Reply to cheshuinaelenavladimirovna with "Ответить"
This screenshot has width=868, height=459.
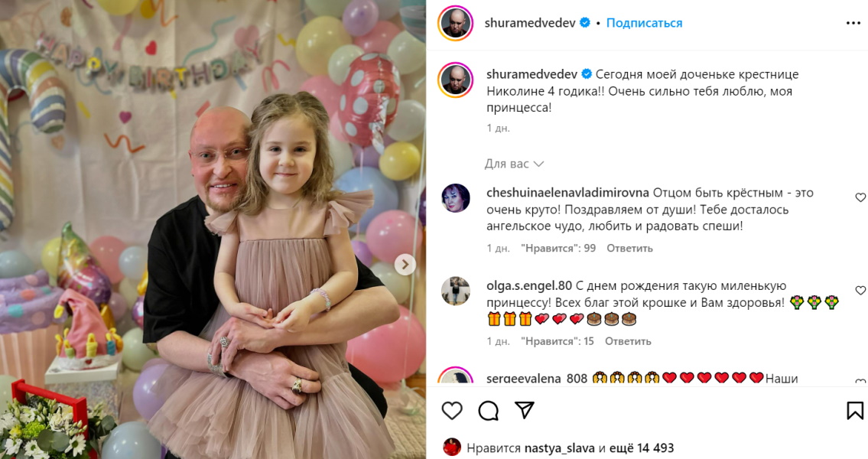tap(629, 248)
